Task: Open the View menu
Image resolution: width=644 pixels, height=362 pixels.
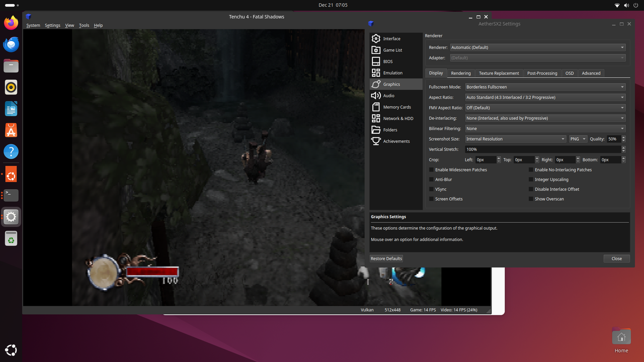Action: 69,25
